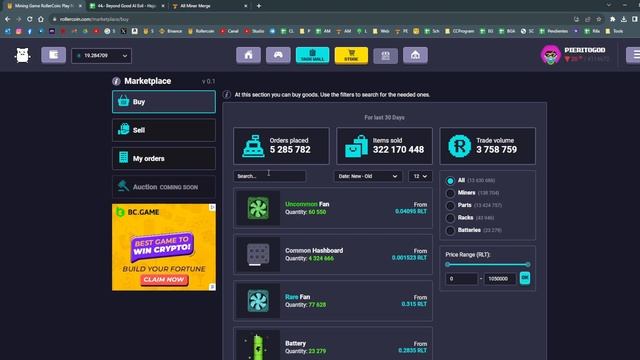Open the CCProgram bookmark folder

[x=460, y=31]
